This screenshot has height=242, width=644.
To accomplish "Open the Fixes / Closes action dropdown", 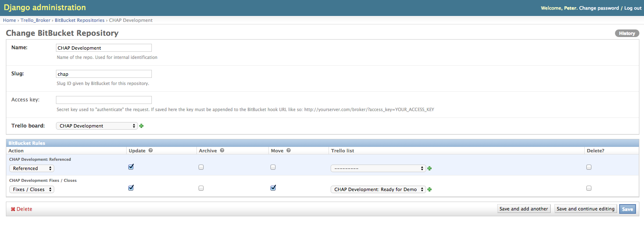I will coord(32,189).
